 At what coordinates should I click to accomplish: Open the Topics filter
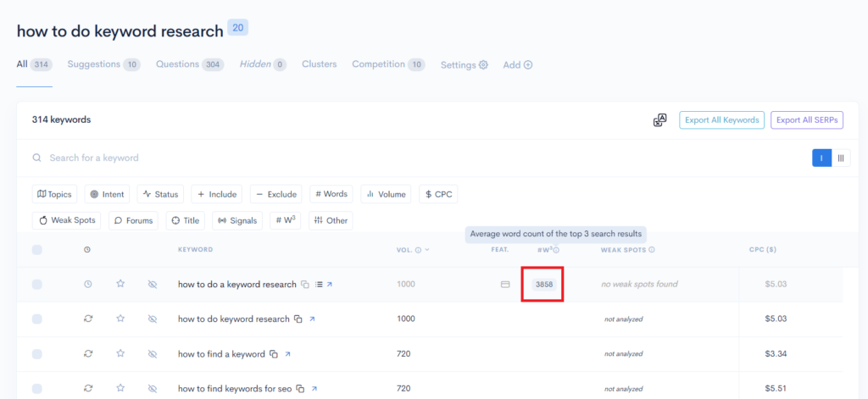point(55,194)
